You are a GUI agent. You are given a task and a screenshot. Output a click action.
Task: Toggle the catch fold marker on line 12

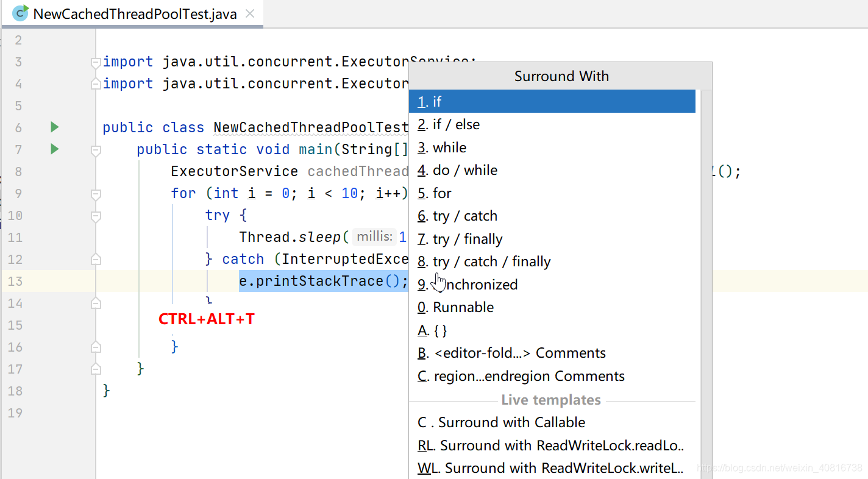coord(95,260)
